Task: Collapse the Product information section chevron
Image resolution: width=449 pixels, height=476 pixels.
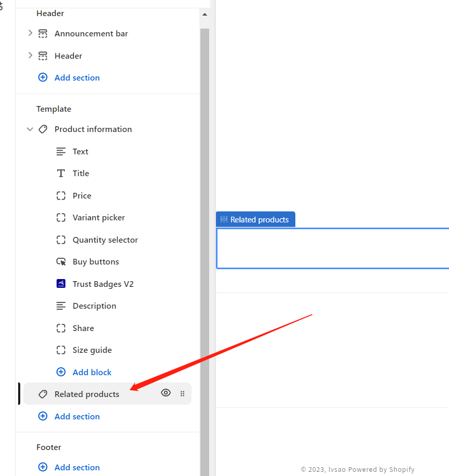Action: (30, 129)
